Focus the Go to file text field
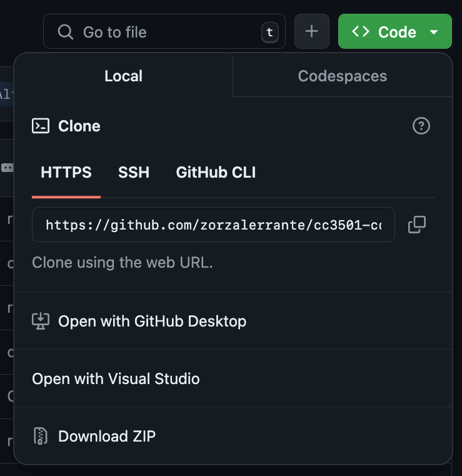 [x=163, y=32]
